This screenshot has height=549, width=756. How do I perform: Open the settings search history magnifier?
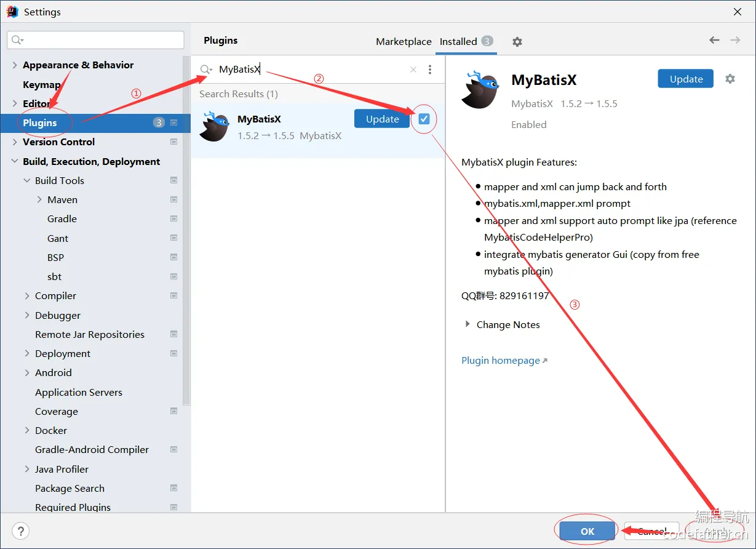pos(17,40)
